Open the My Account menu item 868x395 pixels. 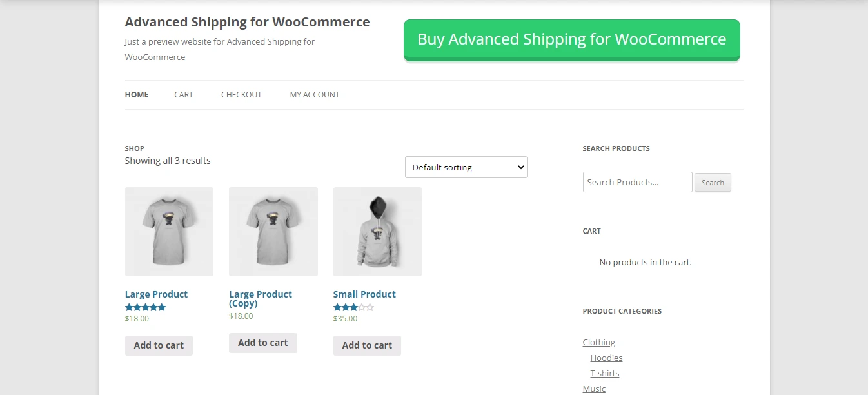[315, 94]
